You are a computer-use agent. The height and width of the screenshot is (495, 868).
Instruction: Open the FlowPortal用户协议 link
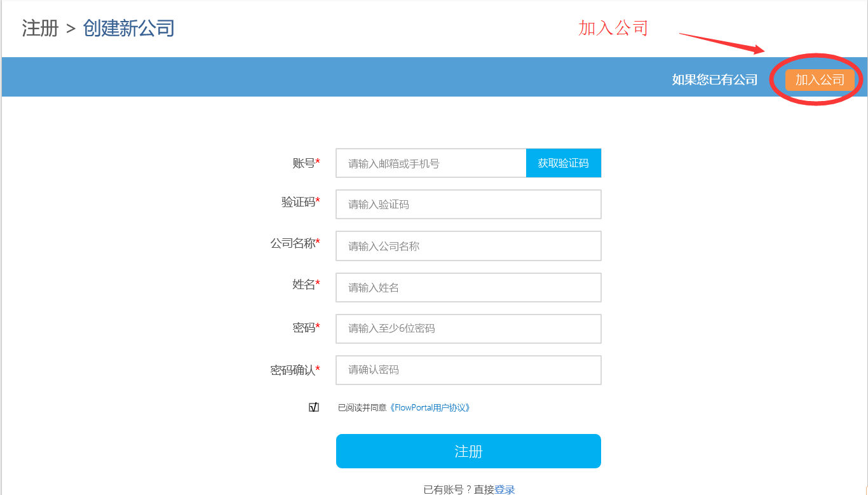pos(430,408)
